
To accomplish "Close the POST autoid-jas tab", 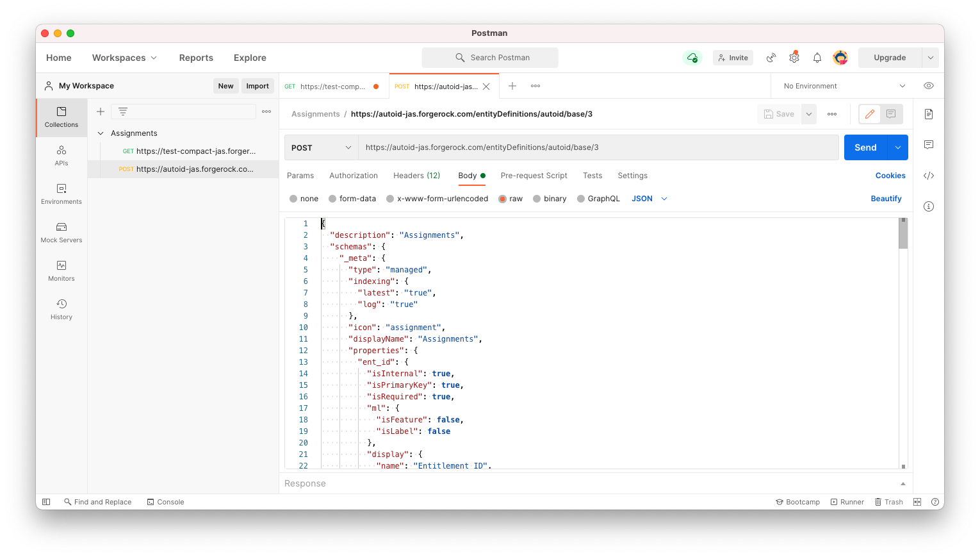I will [486, 87].
